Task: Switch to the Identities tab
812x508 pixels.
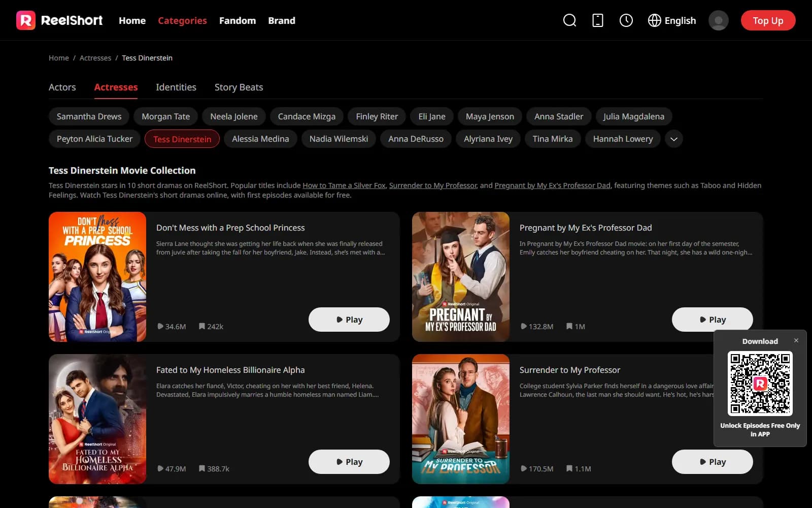Action: coord(176,87)
